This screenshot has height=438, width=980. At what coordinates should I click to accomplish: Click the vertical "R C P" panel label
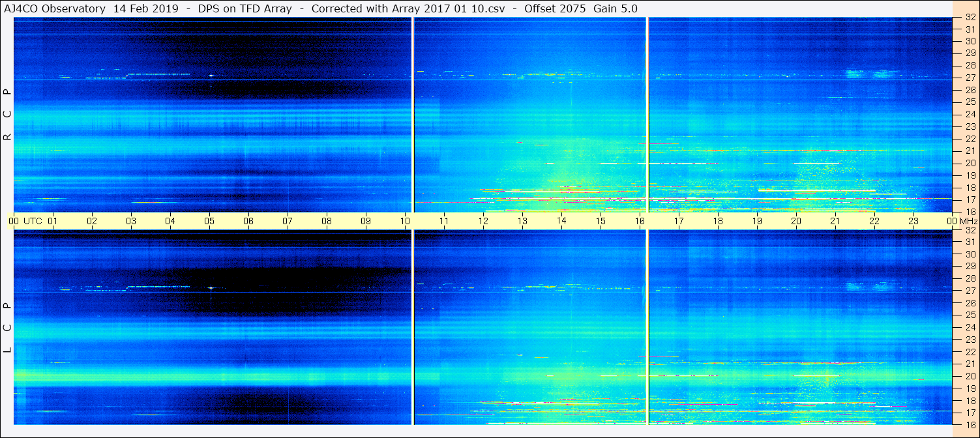pos(8,115)
